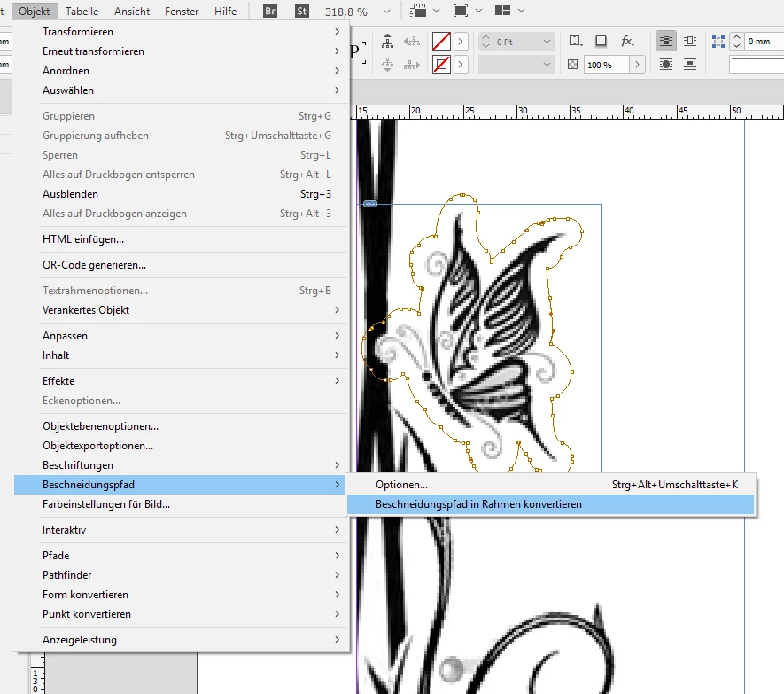Expand the Auswählen submenu
The height and width of the screenshot is (694, 784).
tap(181, 90)
